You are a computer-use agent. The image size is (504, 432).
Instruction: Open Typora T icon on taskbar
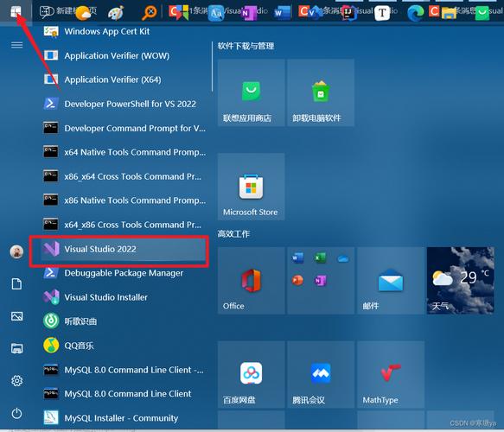[x=382, y=13]
